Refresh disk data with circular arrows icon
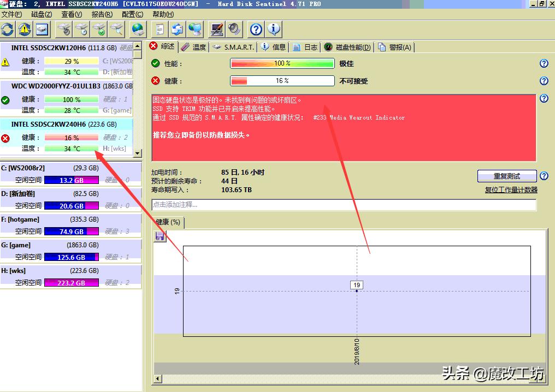555x392 pixels. 8,29
